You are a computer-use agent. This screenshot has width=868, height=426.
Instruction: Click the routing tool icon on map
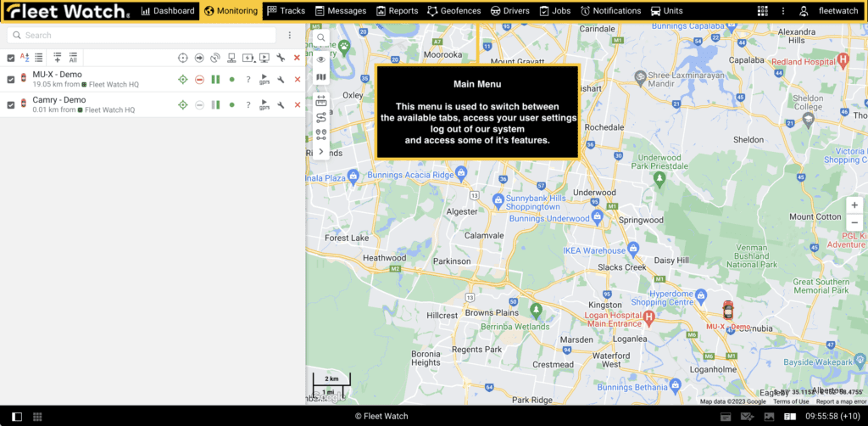click(x=320, y=118)
